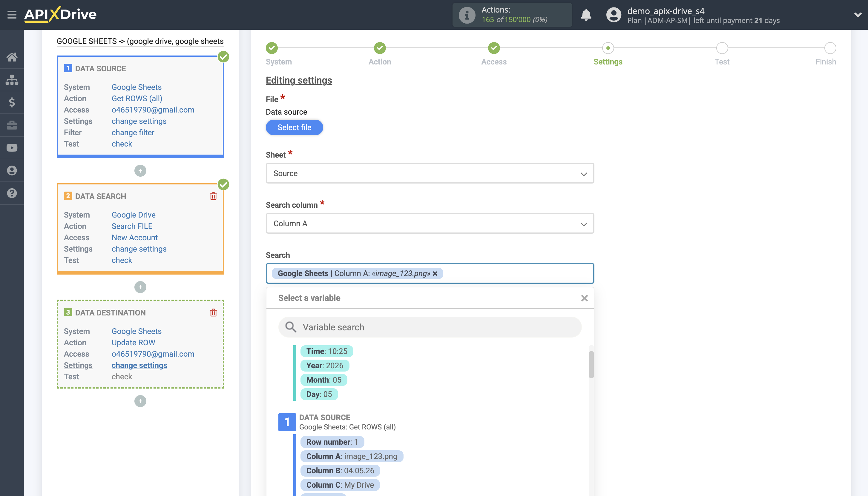Click the Data Source block header
868x496 pixels.
point(100,68)
